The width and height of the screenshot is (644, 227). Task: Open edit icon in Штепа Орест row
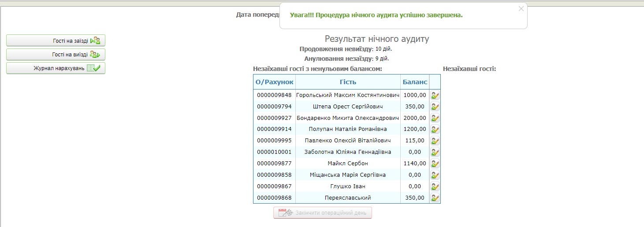pyautogui.click(x=435, y=107)
